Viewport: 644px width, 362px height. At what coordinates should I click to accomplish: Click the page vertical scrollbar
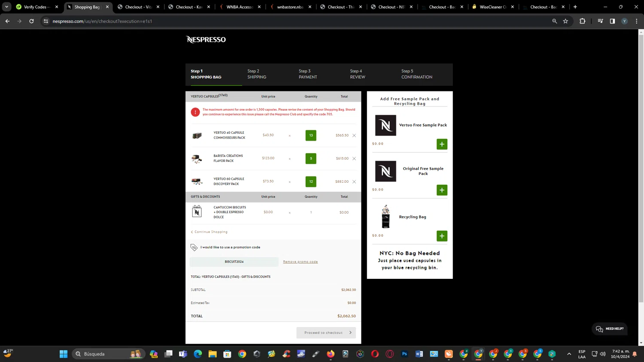click(641, 169)
